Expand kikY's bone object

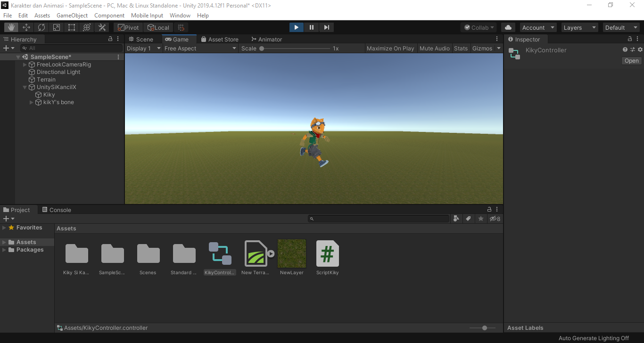pos(32,102)
